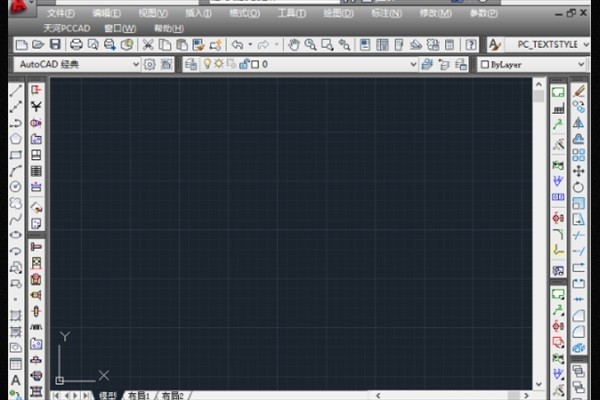Open the 格式(O) menu
Screen dimensions: 600x400
(245, 13)
